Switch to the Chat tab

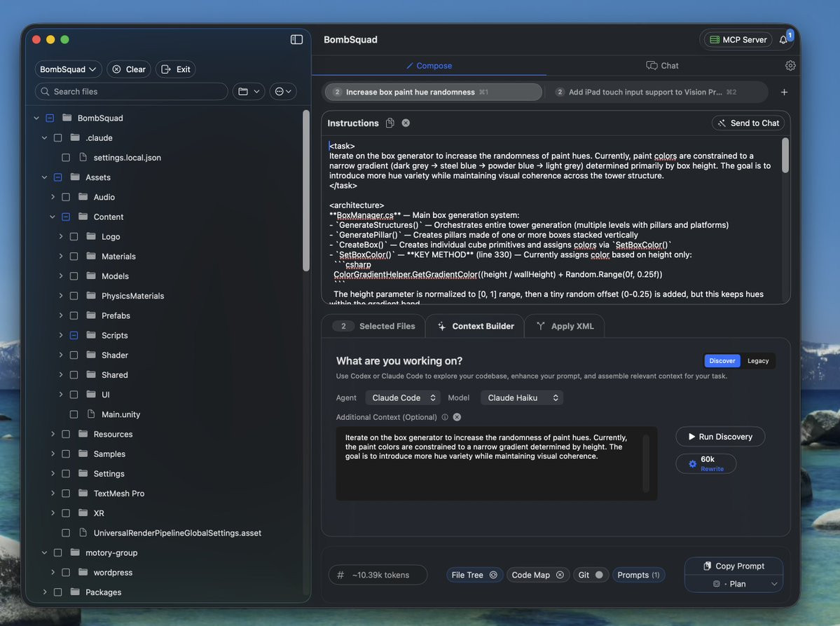(662, 65)
